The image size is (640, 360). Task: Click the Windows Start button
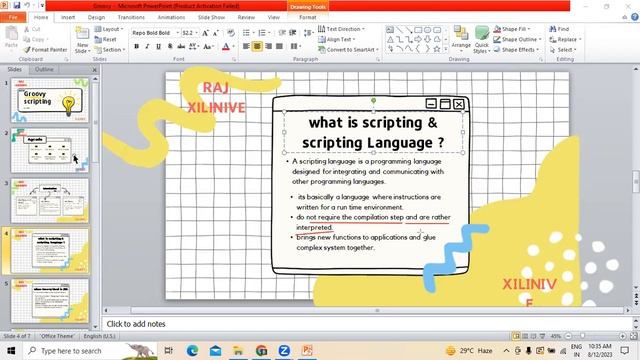[x=11, y=351]
